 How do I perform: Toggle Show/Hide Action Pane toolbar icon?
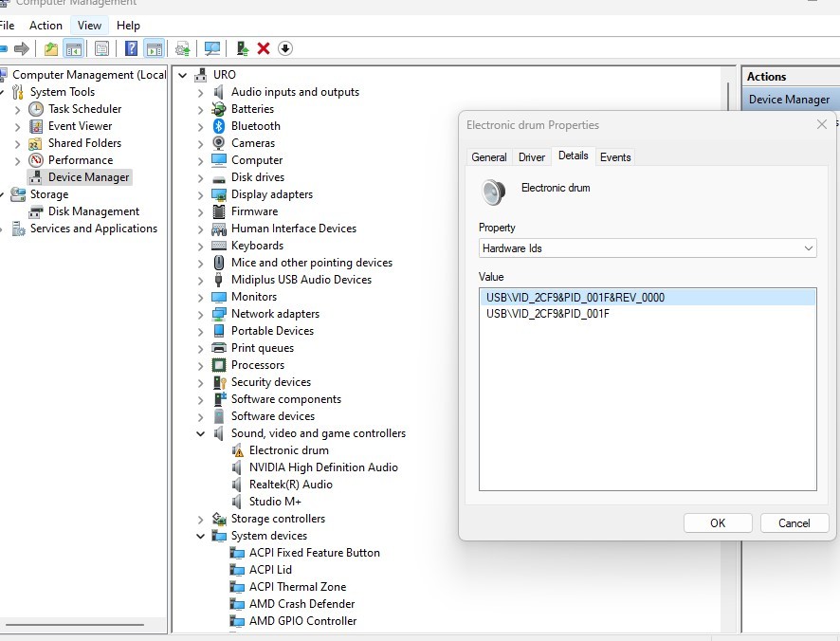[155, 48]
